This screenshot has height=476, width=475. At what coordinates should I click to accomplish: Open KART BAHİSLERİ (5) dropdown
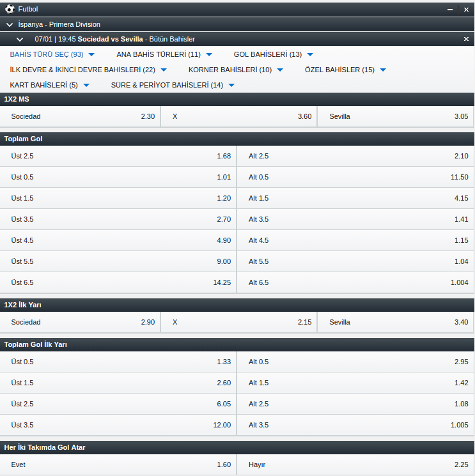click(x=49, y=85)
